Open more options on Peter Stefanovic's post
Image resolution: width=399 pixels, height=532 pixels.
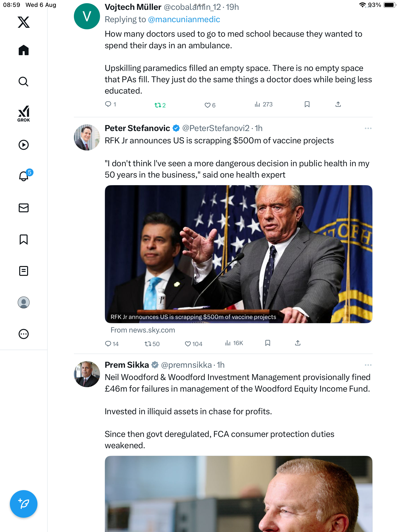(x=368, y=128)
